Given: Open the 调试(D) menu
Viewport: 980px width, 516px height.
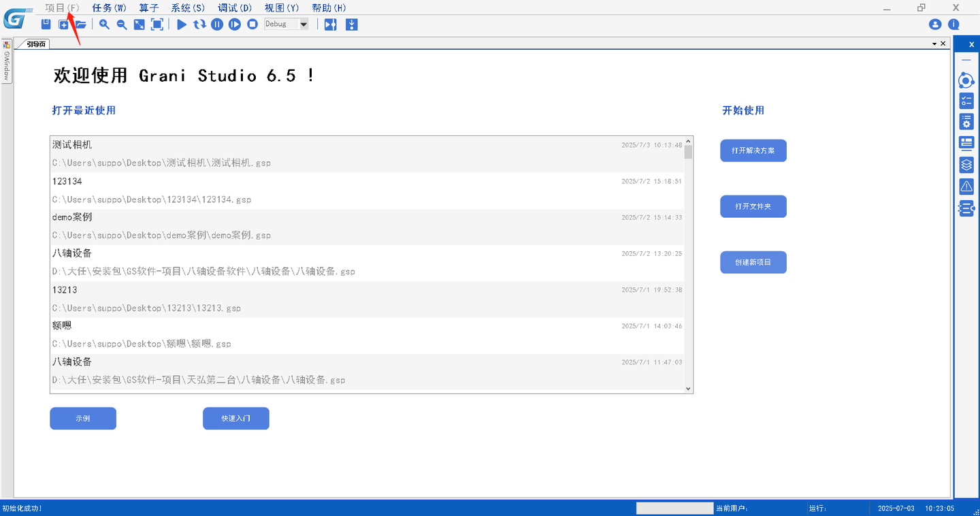Looking at the screenshot, I should [235, 7].
